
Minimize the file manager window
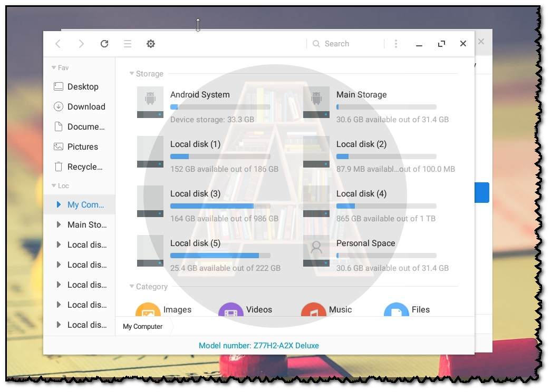click(419, 45)
